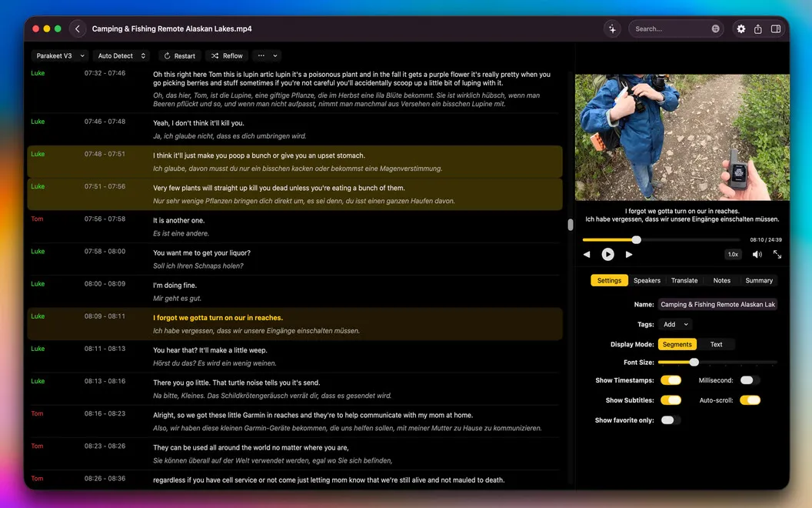
Task: Click the 08:13 - 08:16 timestamp
Action: tap(105, 381)
